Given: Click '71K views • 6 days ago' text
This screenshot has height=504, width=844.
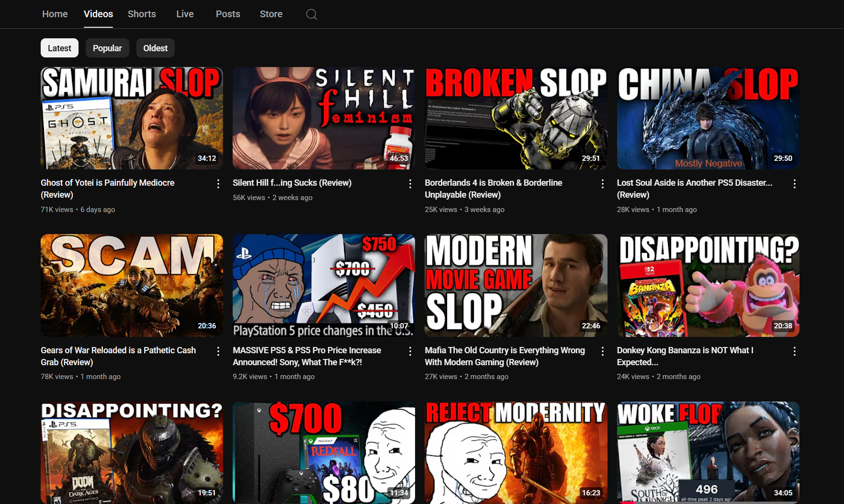Looking at the screenshot, I should coord(78,210).
